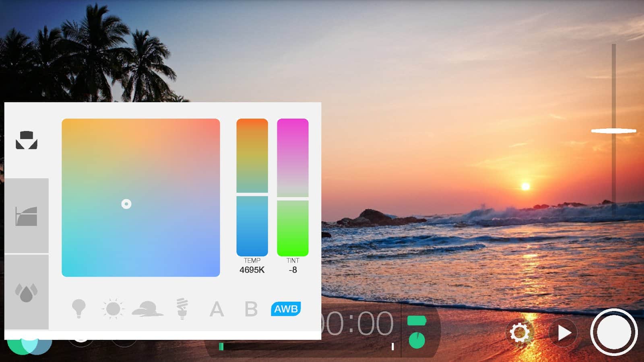The width and height of the screenshot is (644, 362).
Task: Select custom white balance preset B
Action: pos(251,309)
